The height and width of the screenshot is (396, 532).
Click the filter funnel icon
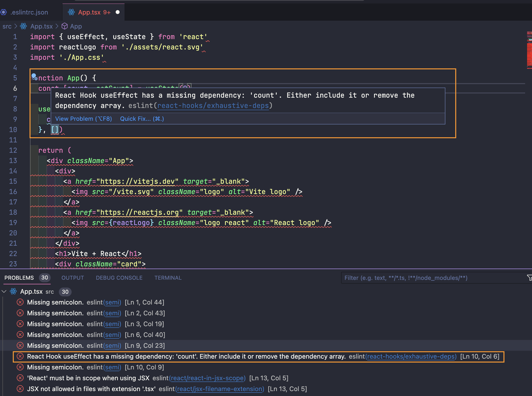(529, 278)
